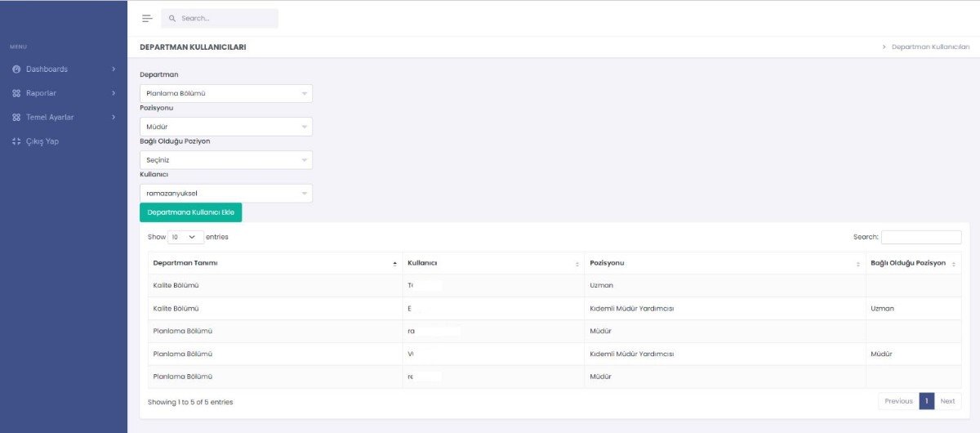Open the Pozisyonu dropdown showing Müdür
The image size is (980, 433).
(225, 127)
